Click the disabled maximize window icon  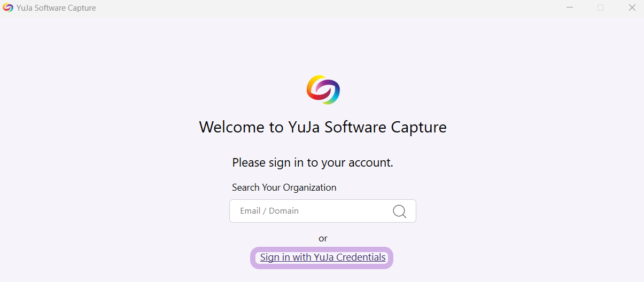pyautogui.click(x=601, y=8)
